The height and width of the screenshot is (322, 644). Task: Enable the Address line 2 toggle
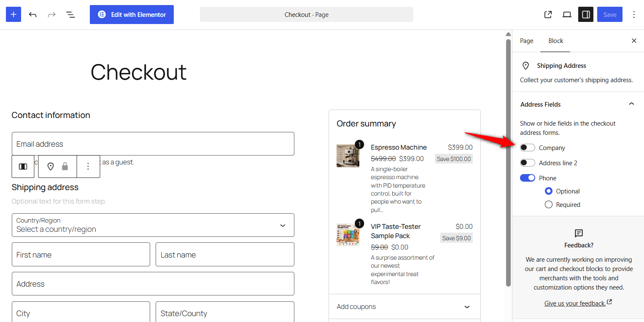tap(527, 163)
